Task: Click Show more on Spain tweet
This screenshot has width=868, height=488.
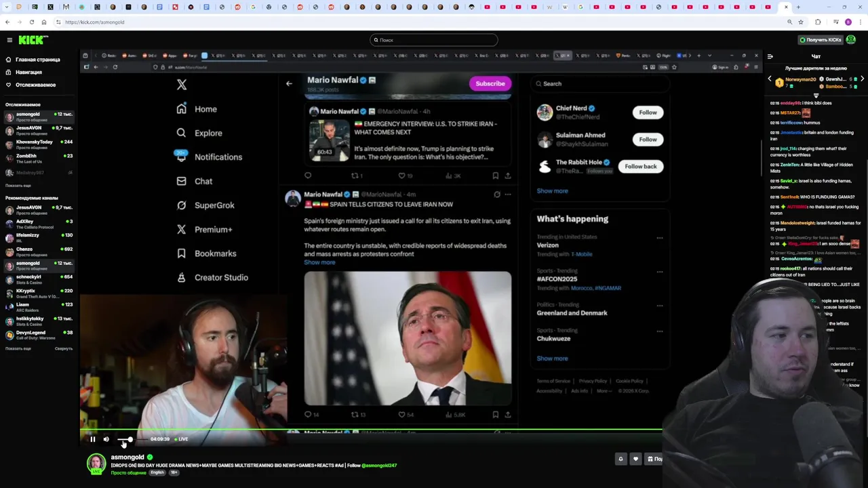Action: 319,262
